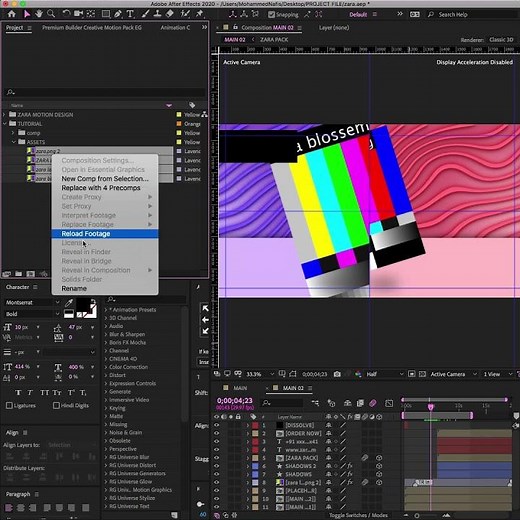The width and height of the screenshot is (520, 520).
Task: Expand the Color Correction effects category
Action: click(106, 367)
